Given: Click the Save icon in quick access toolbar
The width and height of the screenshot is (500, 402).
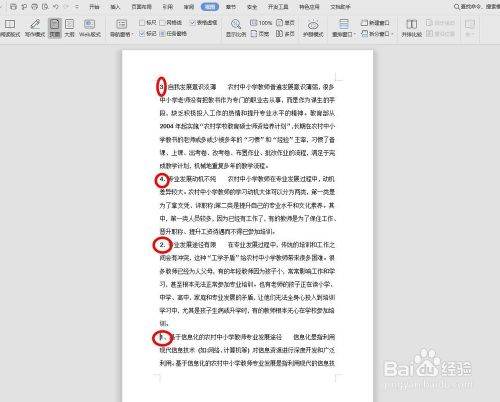Looking at the screenshot, I should (x=13, y=6).
